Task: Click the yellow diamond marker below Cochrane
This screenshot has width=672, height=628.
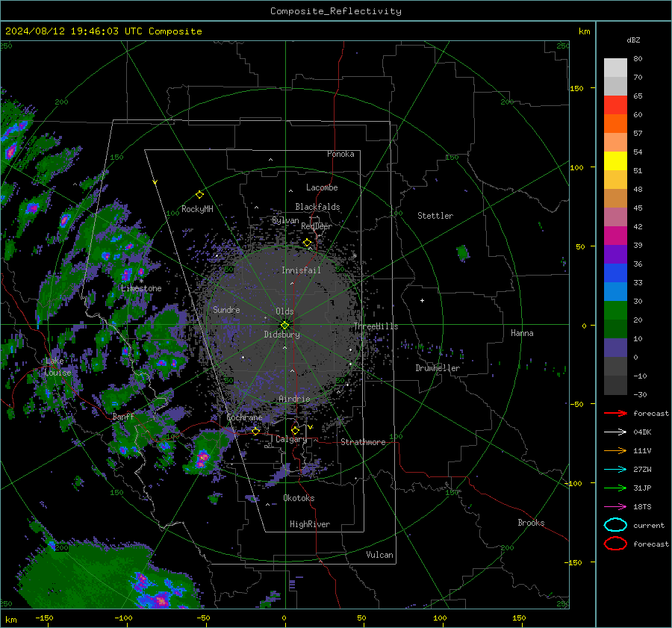Action: 255,431
